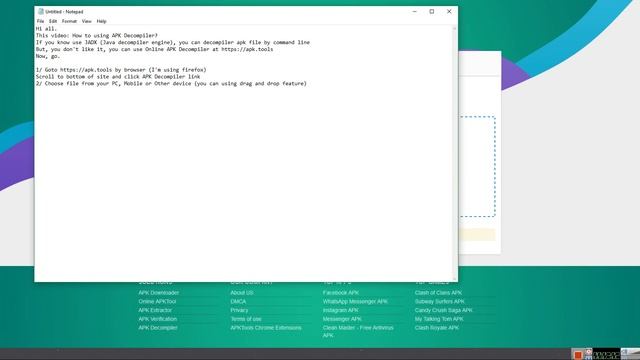Open the About US link
This screenshot has height=360, width=640.
point(242,293)
